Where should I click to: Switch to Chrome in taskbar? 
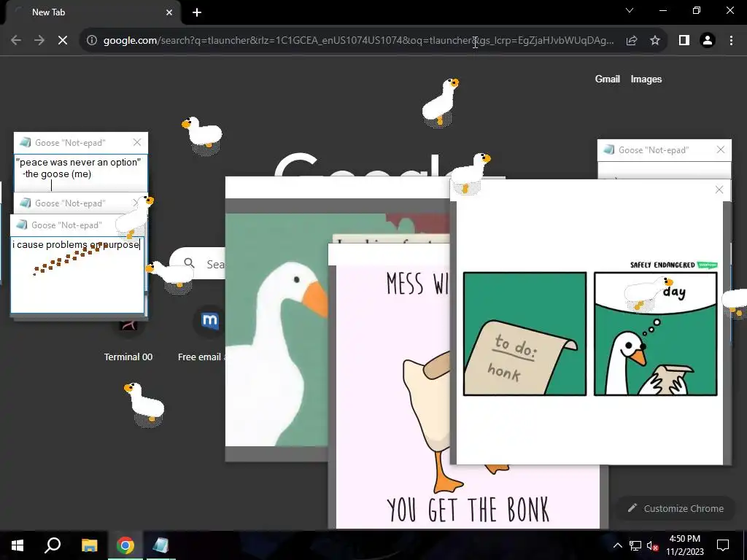[x=125, y=545]
